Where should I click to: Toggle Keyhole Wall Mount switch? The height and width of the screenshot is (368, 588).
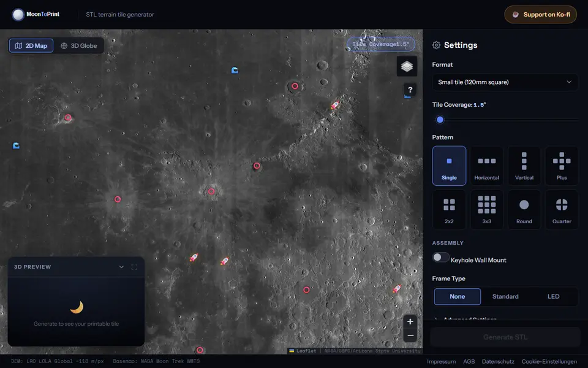[440, 258]
